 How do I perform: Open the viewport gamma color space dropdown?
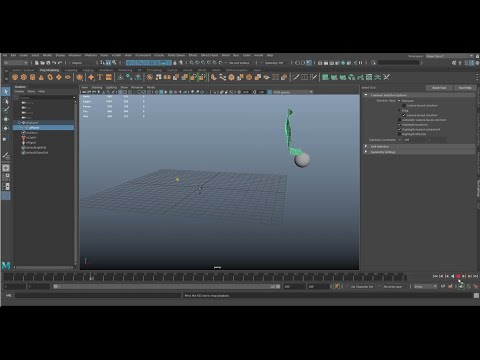pyautogui.click(x=293, y=92)
